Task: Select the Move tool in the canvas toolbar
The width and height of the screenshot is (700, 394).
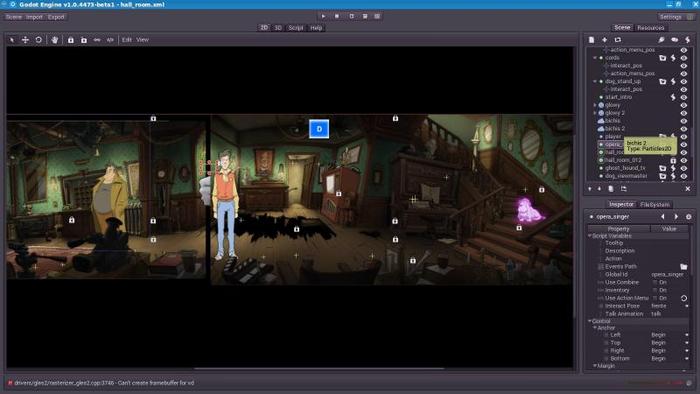Action: tap(25, 40)
